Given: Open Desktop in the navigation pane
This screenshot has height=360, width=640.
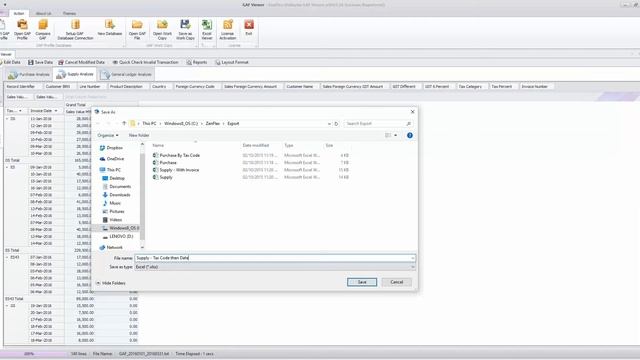Looking at the screenshot, I should [113, 178].
